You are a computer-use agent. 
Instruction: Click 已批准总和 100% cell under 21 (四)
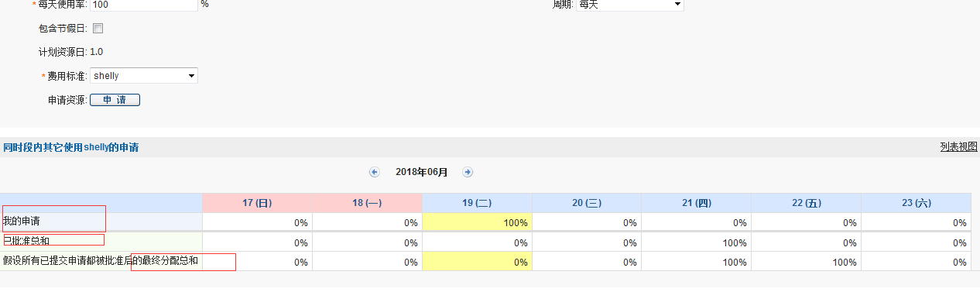(x=697, y=242)
